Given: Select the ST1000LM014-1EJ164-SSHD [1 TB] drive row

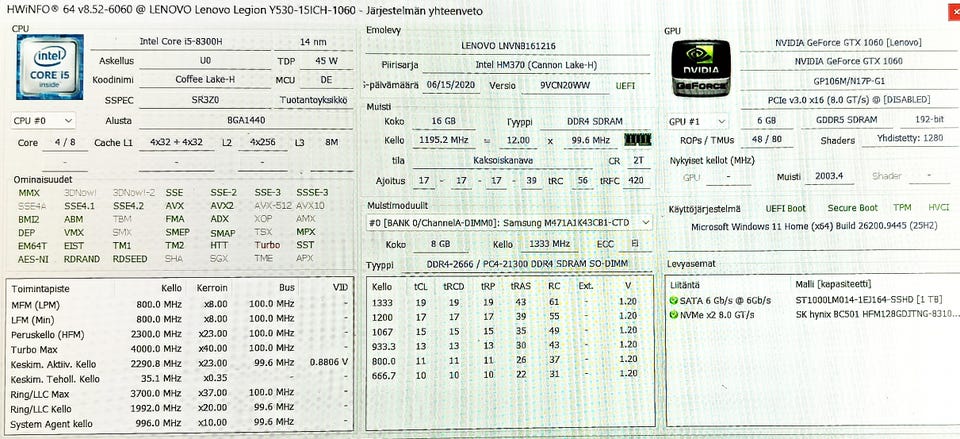Looking at the screenshot, I should tap(812, 301).
